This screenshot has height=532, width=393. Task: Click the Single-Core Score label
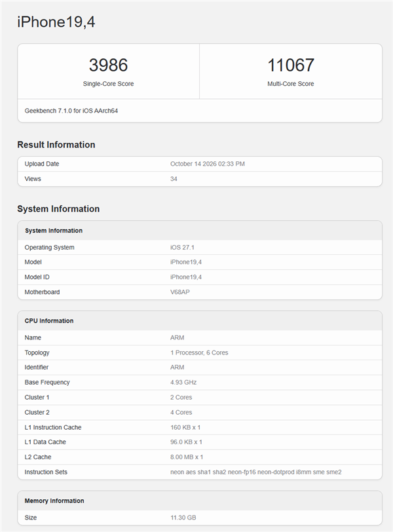tap(108, 84)
